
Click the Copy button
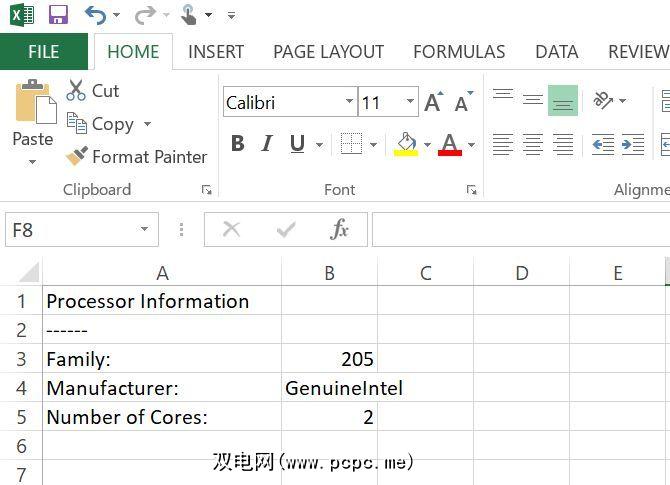click(x=101, y=124)
